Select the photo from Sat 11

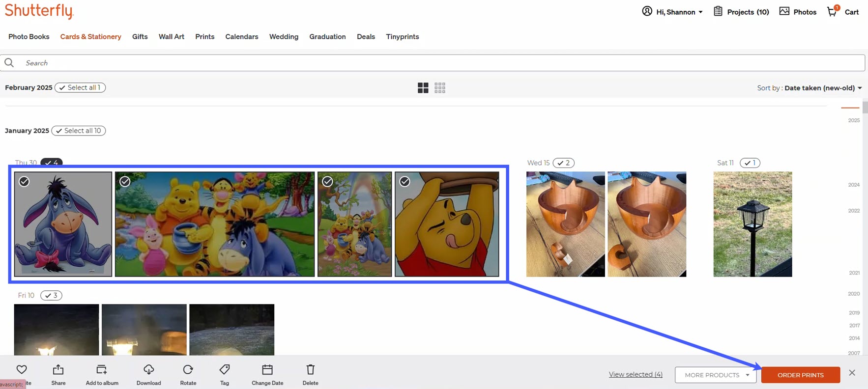[750, 163]
